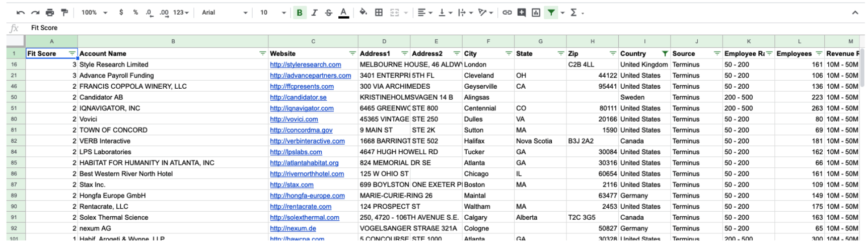
Task: Toggle italic formatting
Action: pyautogui.click(x=314, y=13)
